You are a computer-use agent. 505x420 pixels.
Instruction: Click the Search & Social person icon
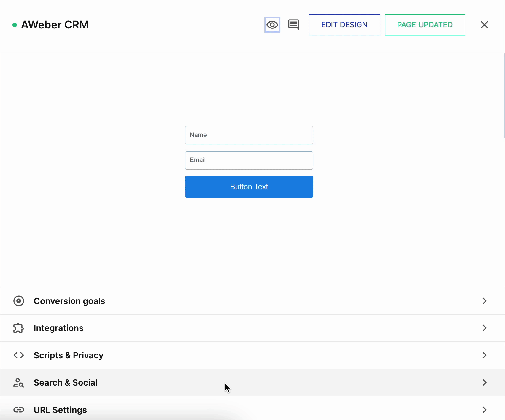click(19, 383)
